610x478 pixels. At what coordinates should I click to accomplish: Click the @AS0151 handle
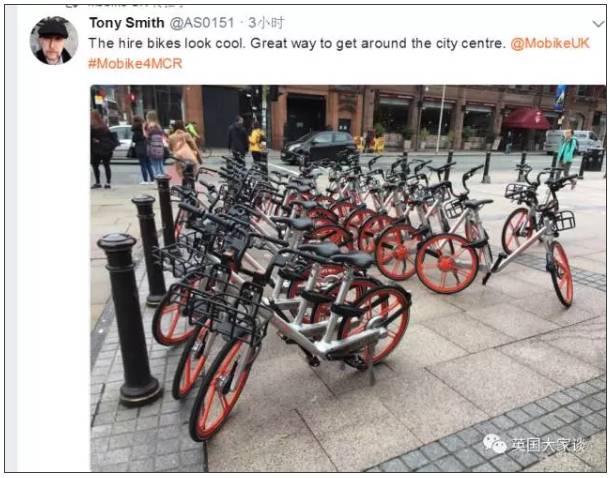pos(202,23)
